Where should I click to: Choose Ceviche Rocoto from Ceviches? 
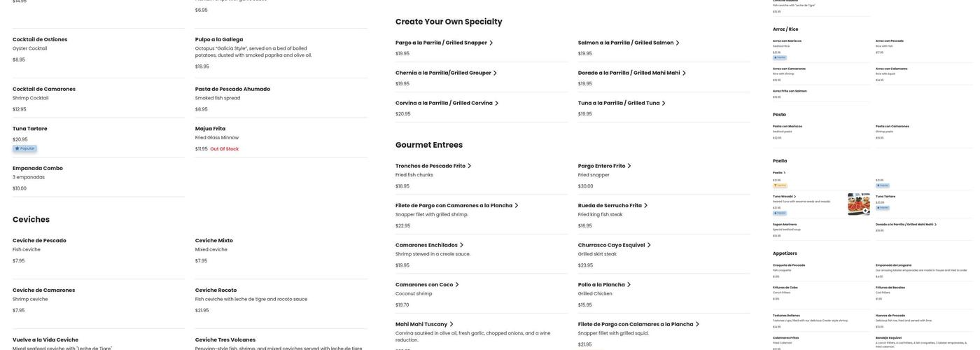tap(216, 290)
